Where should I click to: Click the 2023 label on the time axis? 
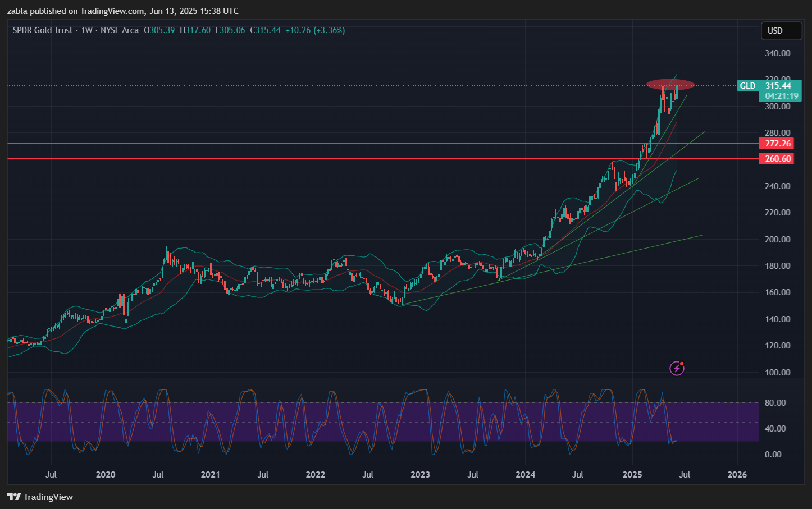point(420,475)
